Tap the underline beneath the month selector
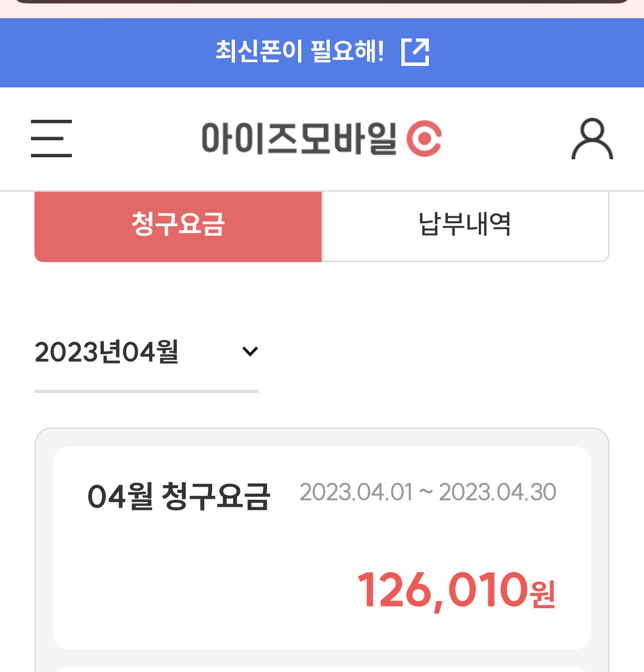Screen dimensions: 644x672 click(x=146, y=391)
